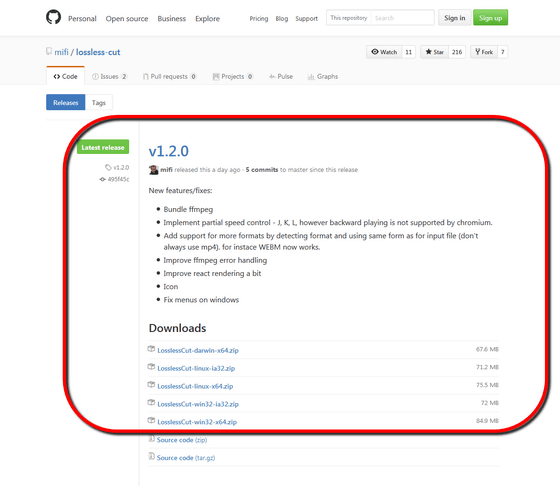
Task: Focus the repository Search field
Action: tap(402, 18)
